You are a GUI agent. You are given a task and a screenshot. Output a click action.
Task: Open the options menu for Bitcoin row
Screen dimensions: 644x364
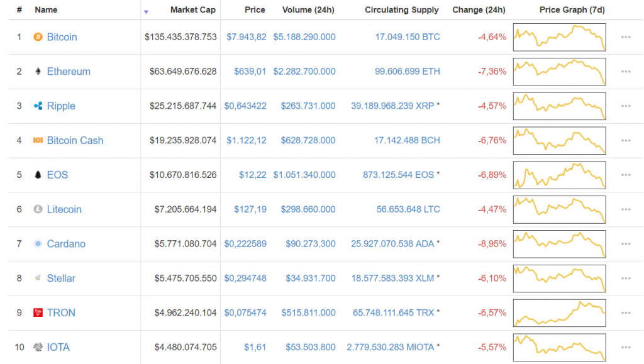625,37
